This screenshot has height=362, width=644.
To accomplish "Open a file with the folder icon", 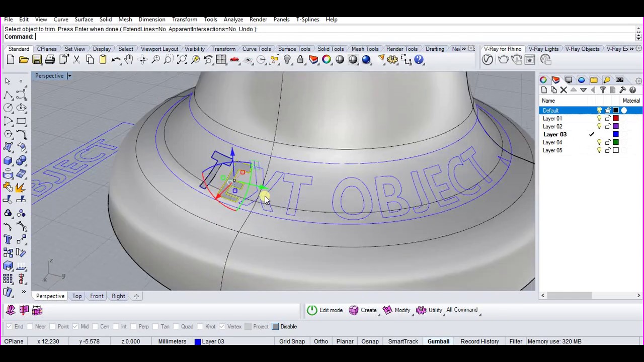I will (x=24, y=60).
